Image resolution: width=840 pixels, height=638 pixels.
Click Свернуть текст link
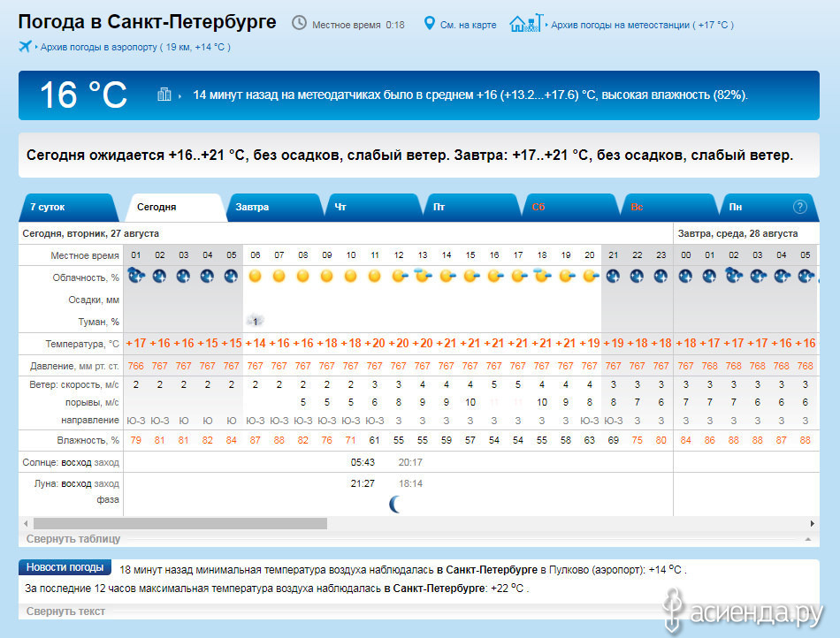65,611
